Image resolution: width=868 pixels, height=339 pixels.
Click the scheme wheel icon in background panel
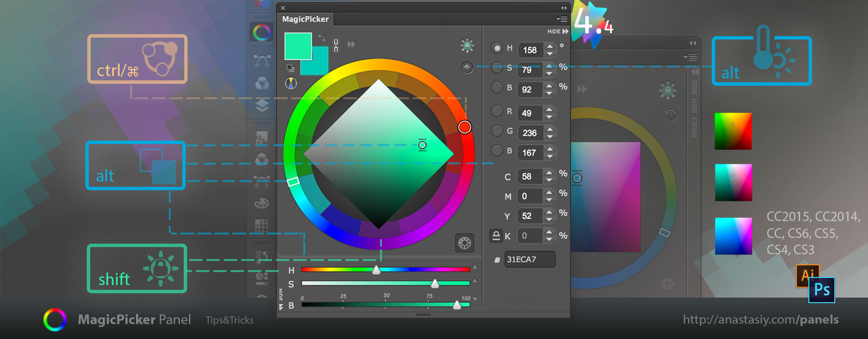click(x=667, y=284)
